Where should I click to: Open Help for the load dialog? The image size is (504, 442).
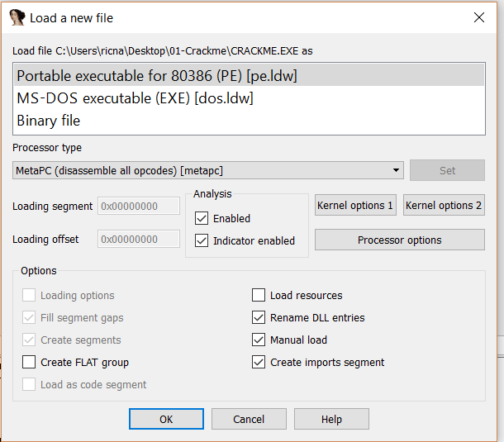point(331,420)
